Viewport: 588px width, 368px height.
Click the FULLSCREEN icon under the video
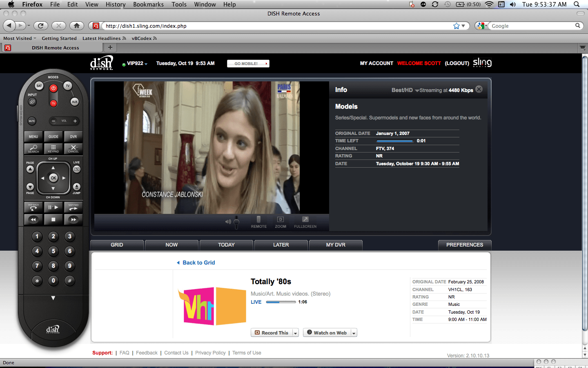(305, 222)
